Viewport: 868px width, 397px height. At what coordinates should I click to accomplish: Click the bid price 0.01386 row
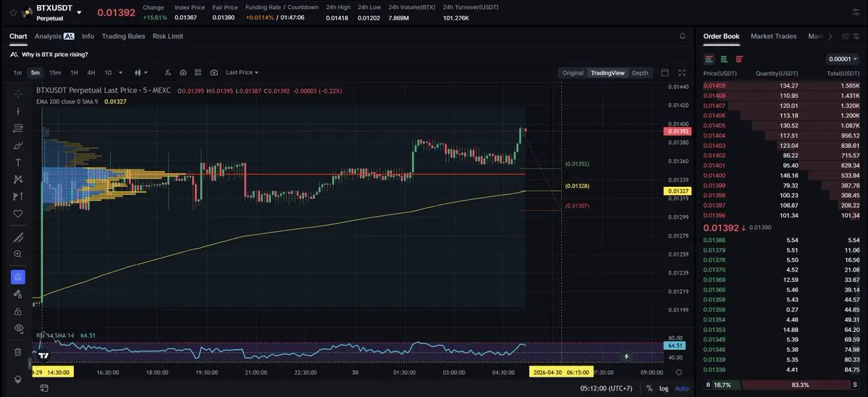[x=781, y=241]
